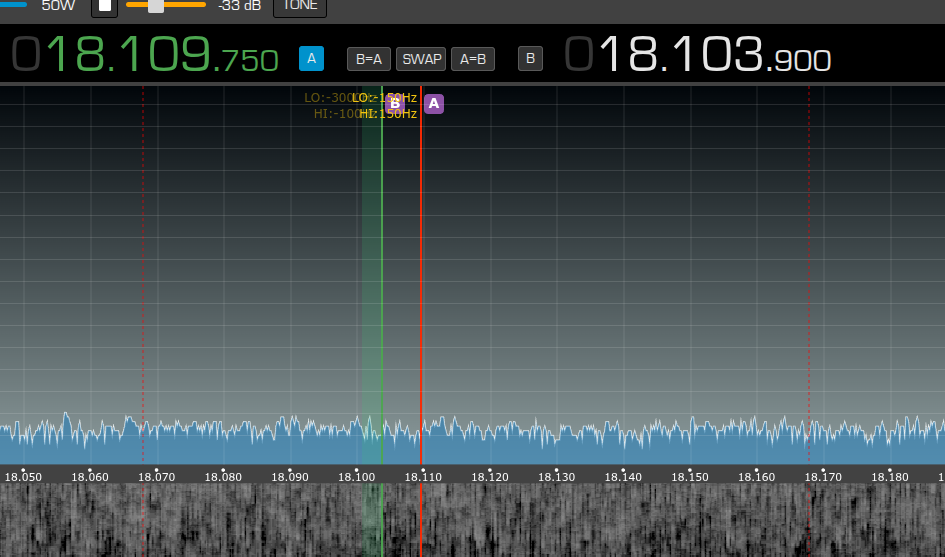The height and width of the screenshot is (557, 945).
Task: Click the TONE button
Action: 300,6
